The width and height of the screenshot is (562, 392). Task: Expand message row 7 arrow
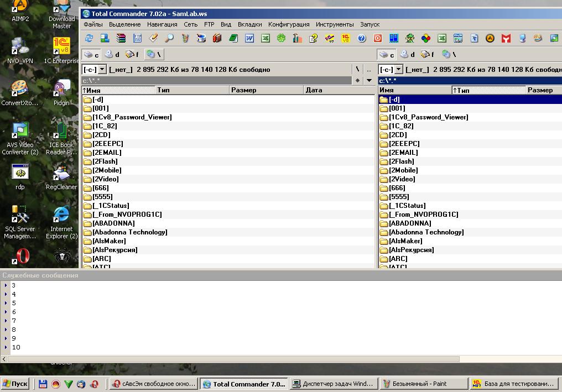click(x=6, y=321)
